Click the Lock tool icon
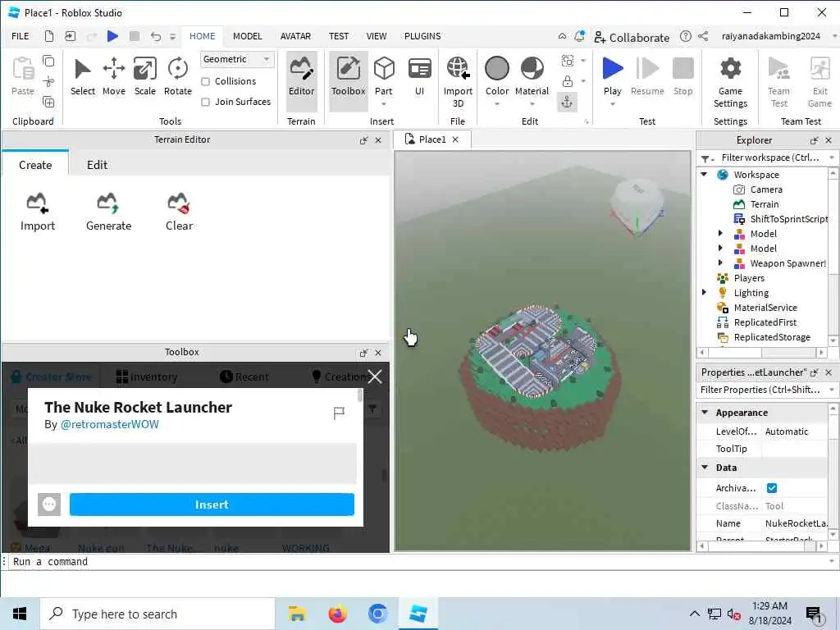Screen dimensions: 840x630 click(568, 81)
